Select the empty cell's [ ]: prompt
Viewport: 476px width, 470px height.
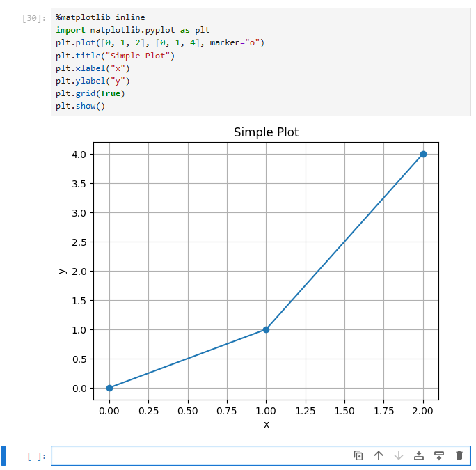coord(37,456)
